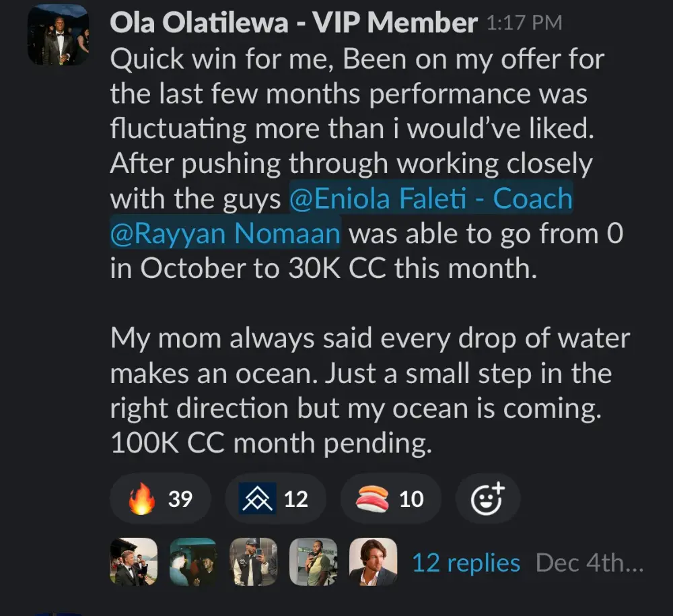The image size is (673, 616).
Task: Click the fourth thread replier avatar
Action: coord(313,561)
